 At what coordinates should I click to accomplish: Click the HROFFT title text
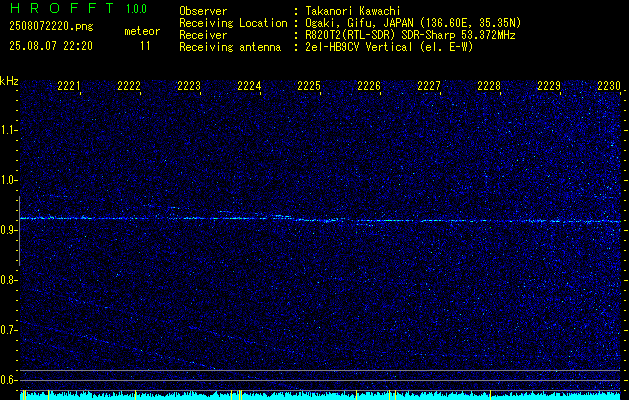pyautogui.click(x=62, y=8)
